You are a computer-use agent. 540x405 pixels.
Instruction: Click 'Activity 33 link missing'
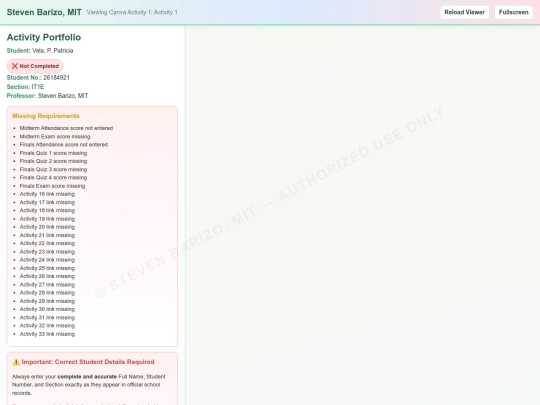(x=47, y=334)
